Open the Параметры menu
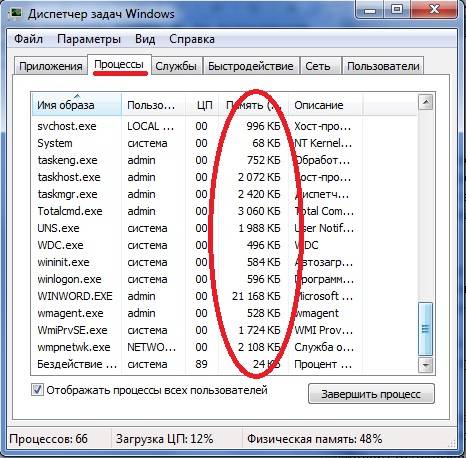Viewport: 466px width, 458px height. click(x=89, y=39)
